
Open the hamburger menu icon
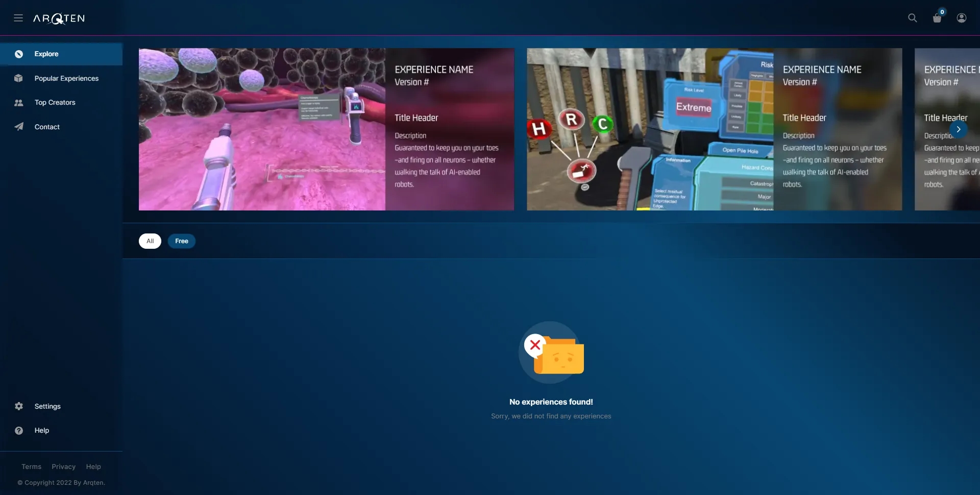(x=18, y=18)
